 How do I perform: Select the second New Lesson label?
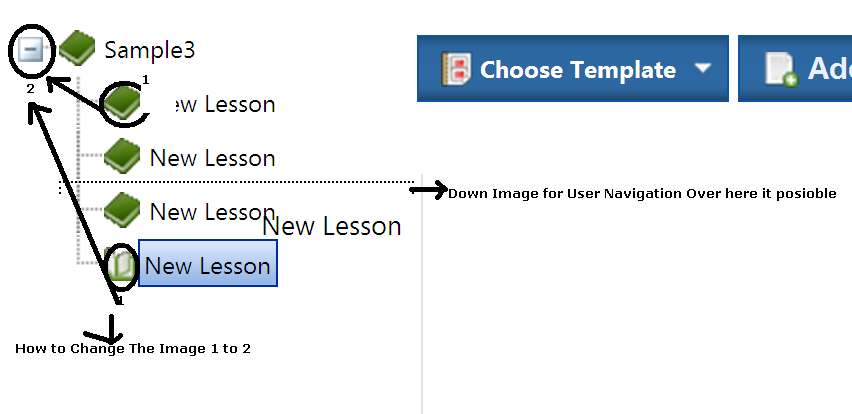point(212,158)
